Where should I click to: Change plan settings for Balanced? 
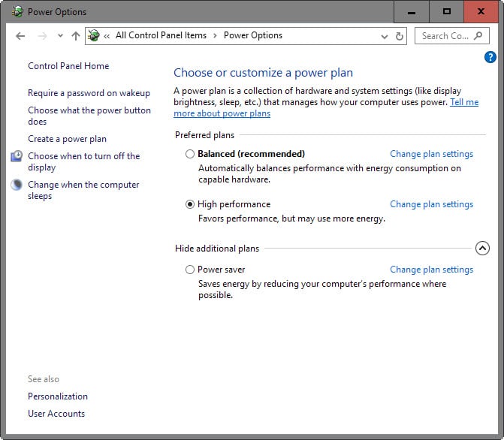431,154
